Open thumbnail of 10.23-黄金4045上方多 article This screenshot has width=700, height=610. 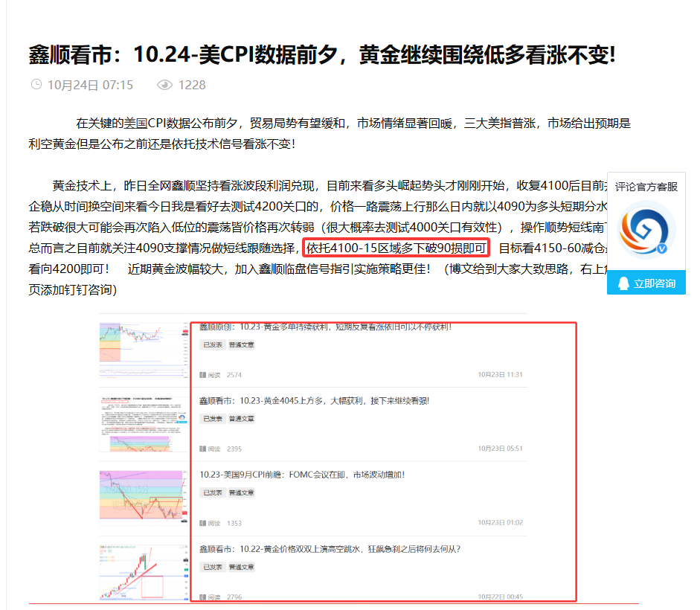[144, 424]
